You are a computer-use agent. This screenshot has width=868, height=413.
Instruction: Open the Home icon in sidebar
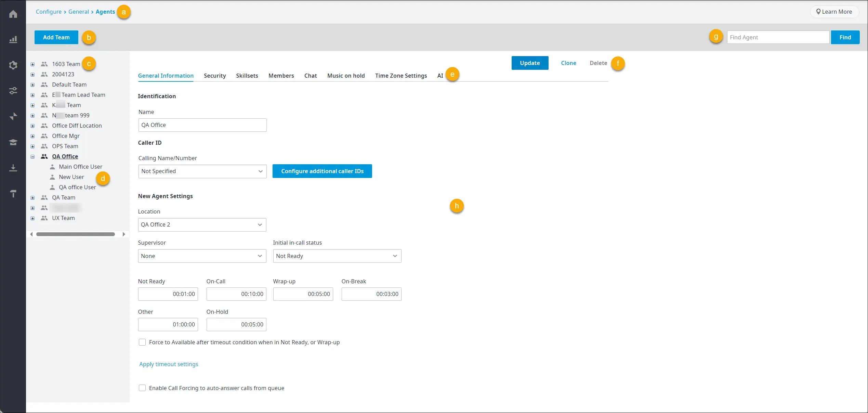(x=13, y=14)
